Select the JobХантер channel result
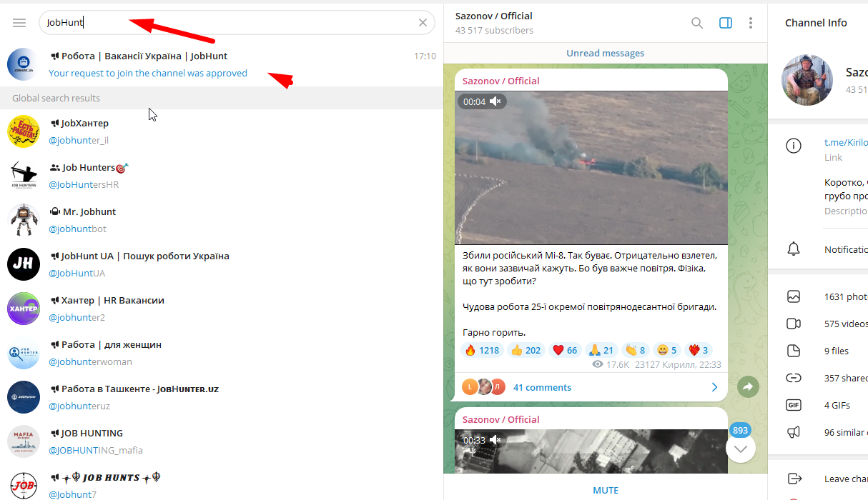 (222, 131)
